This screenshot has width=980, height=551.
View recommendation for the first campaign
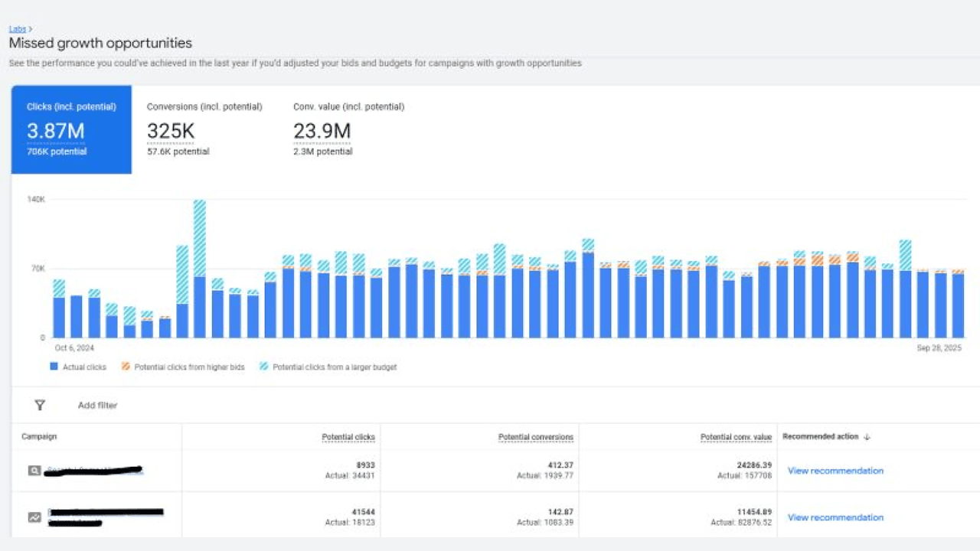[835, 471]
